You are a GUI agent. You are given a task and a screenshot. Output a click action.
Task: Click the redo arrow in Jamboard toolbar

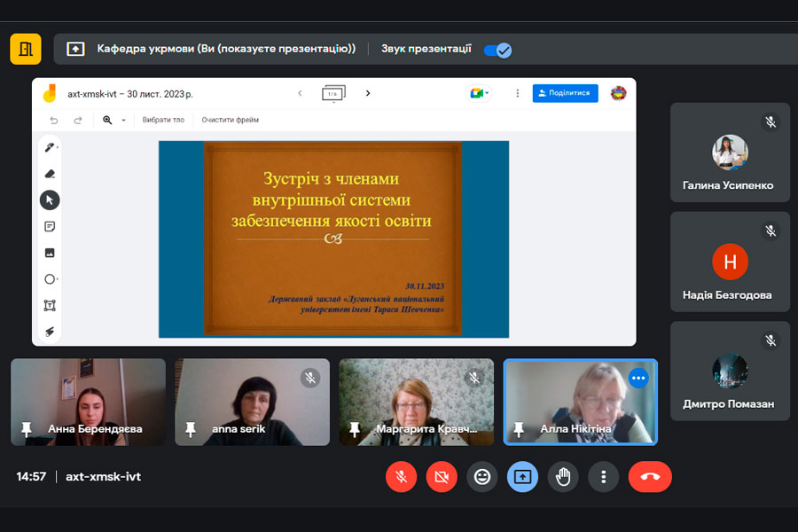(78, 121)
